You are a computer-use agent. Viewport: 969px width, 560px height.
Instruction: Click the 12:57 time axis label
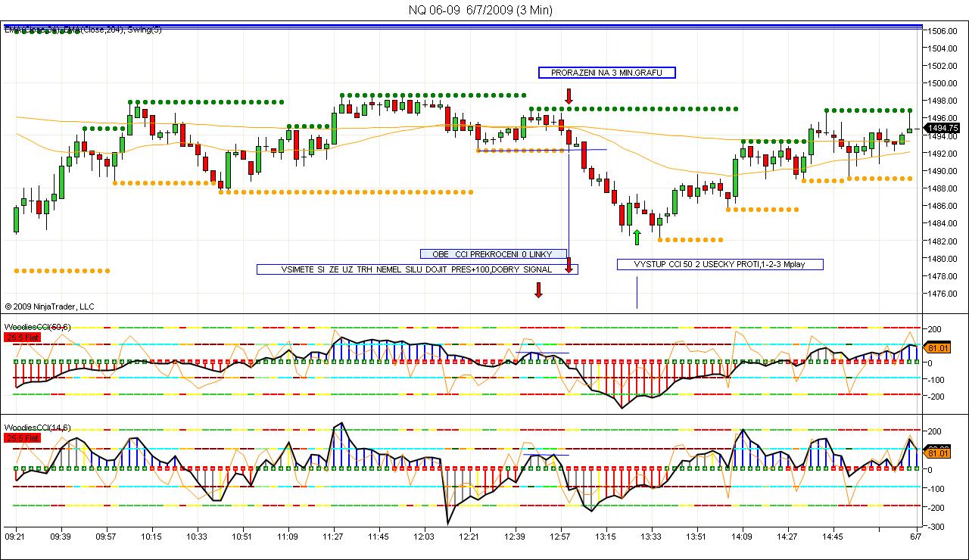(x=561, y=537)
